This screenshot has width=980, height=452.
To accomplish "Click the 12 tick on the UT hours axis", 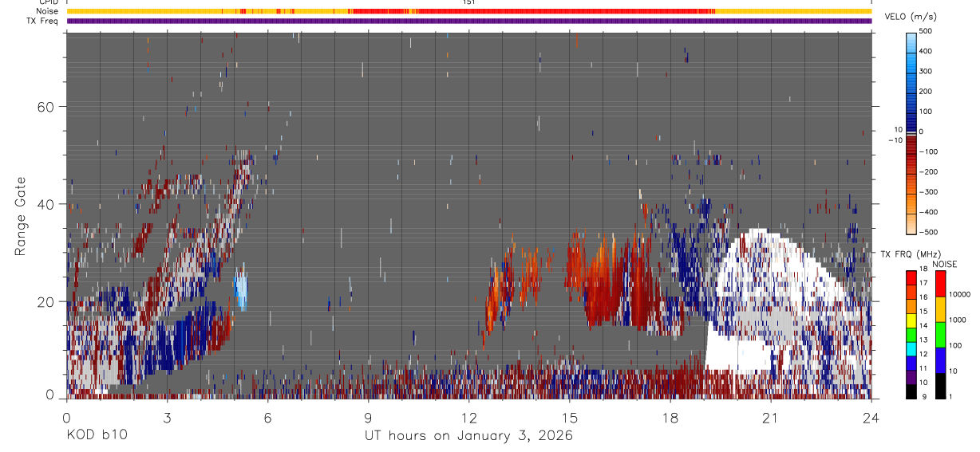I will pos(469,417).
